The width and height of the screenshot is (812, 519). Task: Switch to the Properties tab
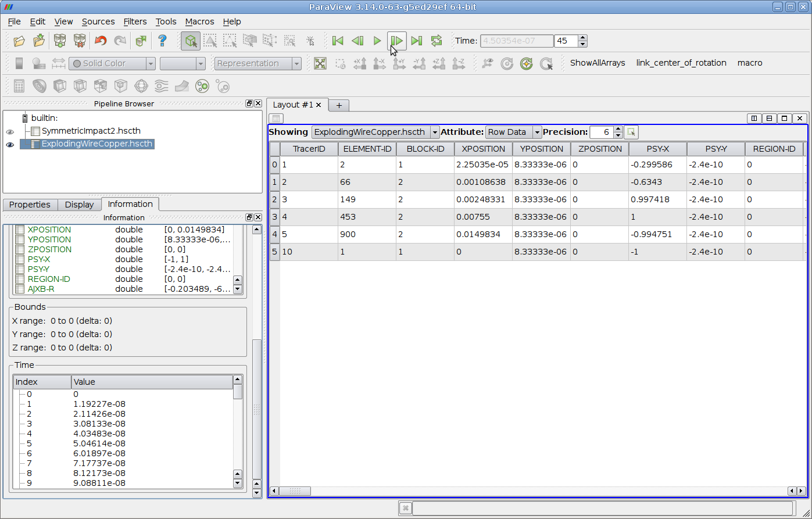click(30, 205)
